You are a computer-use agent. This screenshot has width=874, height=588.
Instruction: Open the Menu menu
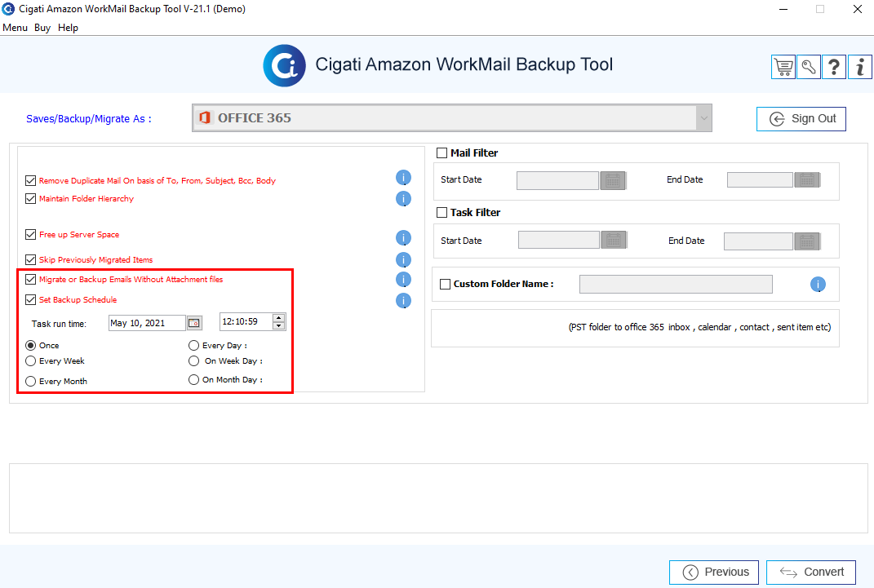[x=15, y=28]
